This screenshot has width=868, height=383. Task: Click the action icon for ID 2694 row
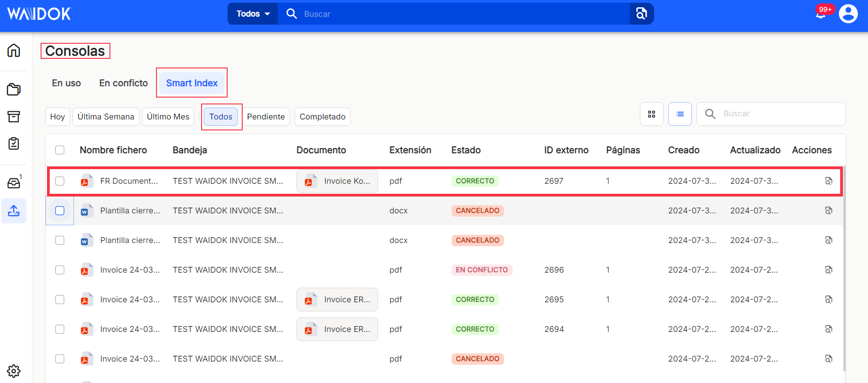(829, 329)
